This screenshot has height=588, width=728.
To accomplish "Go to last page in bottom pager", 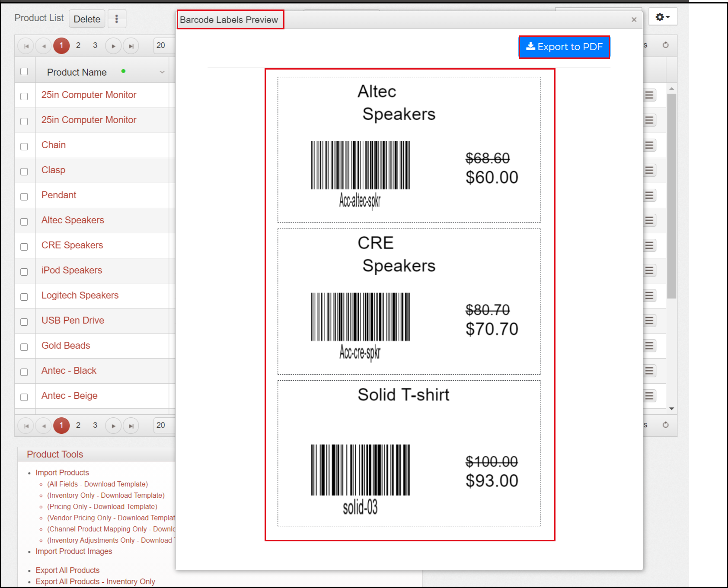I will (131, 426).
